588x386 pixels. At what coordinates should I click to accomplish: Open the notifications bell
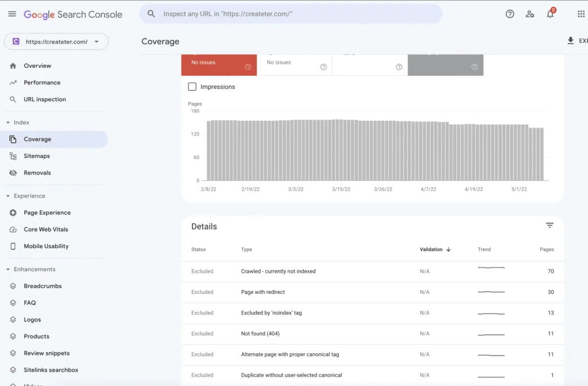[550, 14]
